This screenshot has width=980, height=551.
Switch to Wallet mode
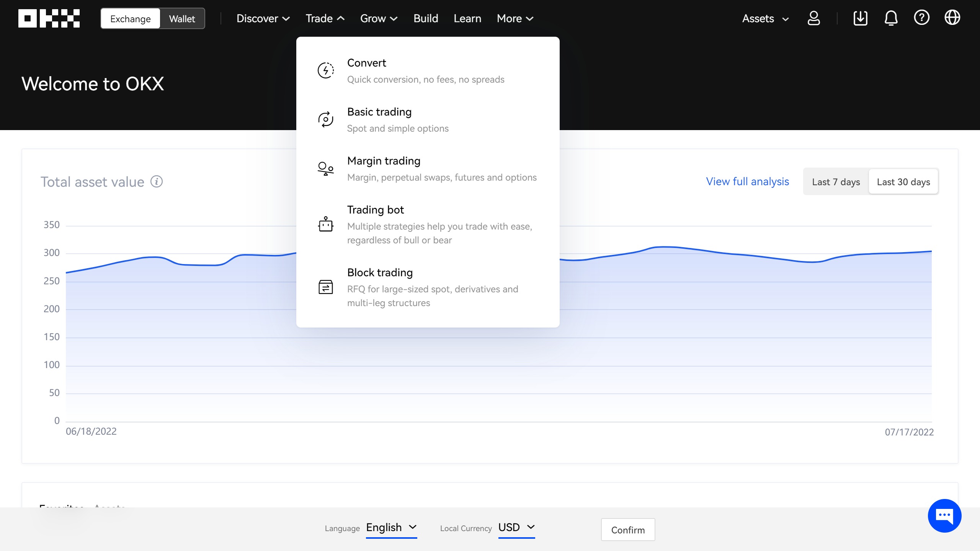182,19
